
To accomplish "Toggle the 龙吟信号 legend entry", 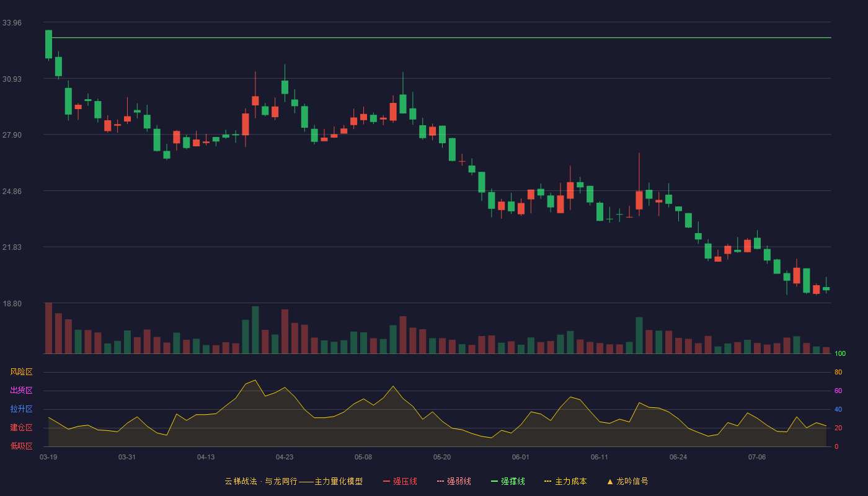I will tap(627, 481).
